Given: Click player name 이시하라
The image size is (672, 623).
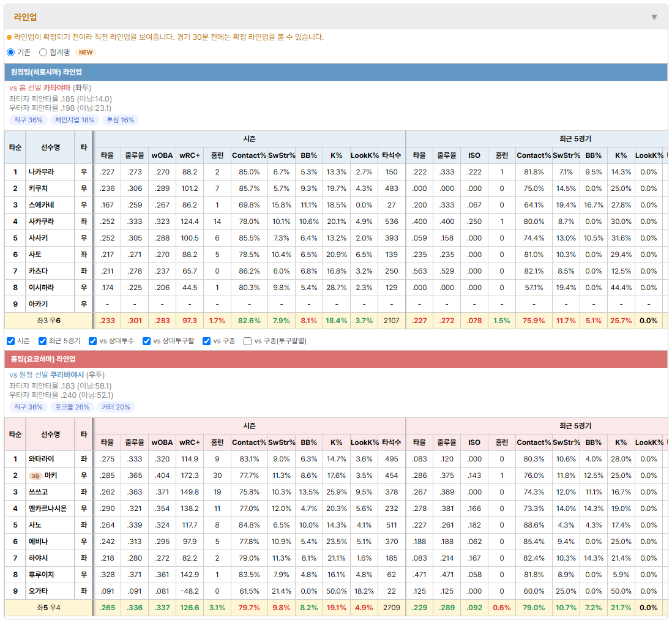Looking at the screenshot, I should [x=42, y=288].
